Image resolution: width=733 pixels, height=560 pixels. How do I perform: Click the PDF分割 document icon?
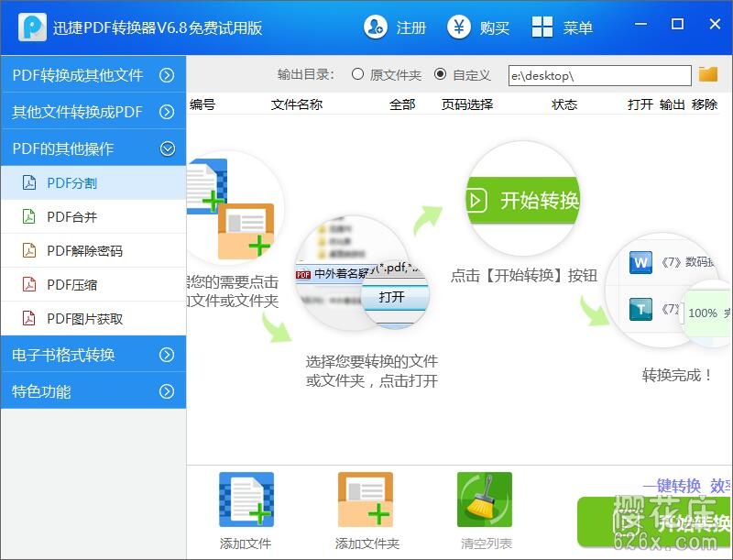coord(29,182)
